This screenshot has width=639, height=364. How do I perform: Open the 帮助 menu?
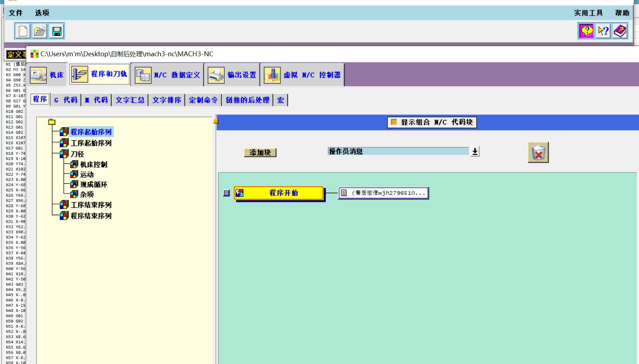click(x=622, y=13)
